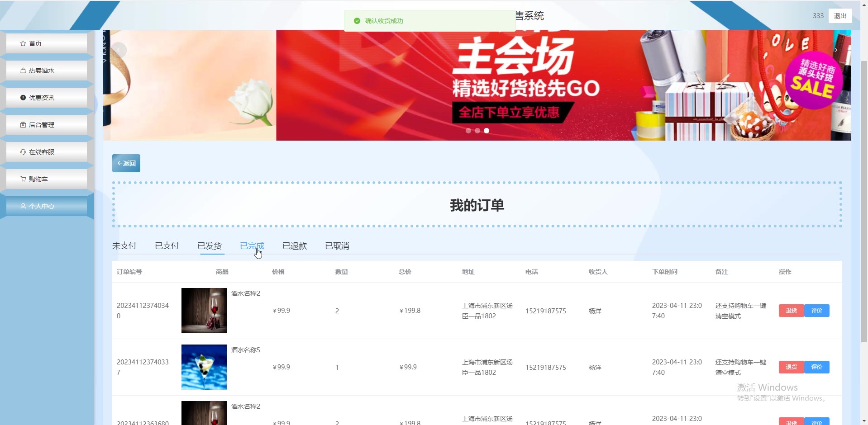Viewport: 868px width, 425px height.
Task: Select 个人中心 in the sidebar
Action: [47, 206]
